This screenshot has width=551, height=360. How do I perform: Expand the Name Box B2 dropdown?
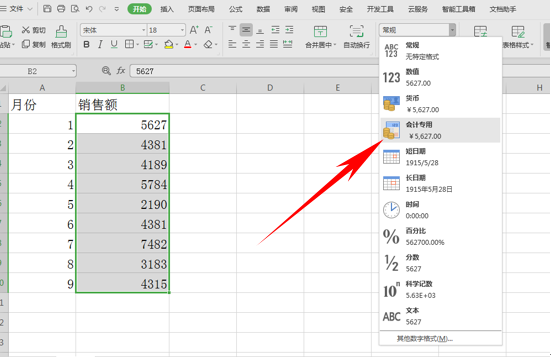click(x=73, y=71)
